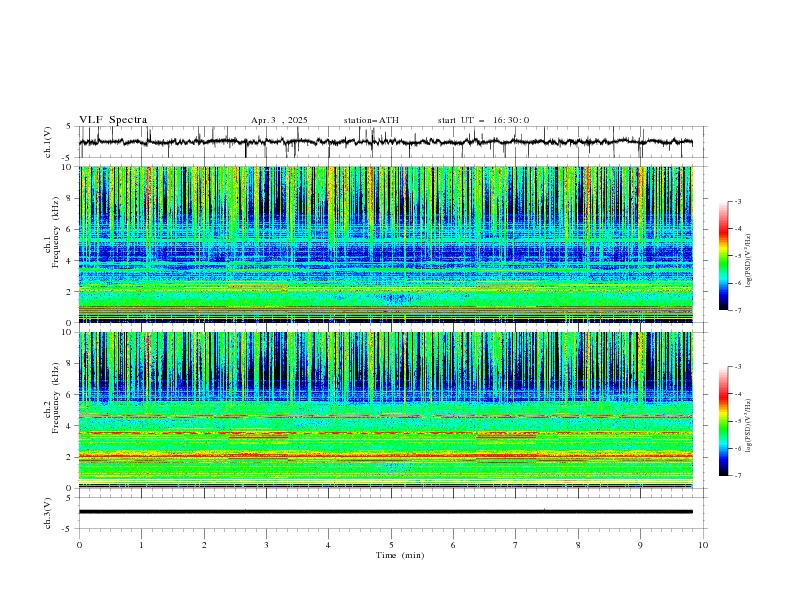Click the "Time (min)" x-axis label
Image resolution: width=792 pixels, height=612 pixels.
pos(400,555)
